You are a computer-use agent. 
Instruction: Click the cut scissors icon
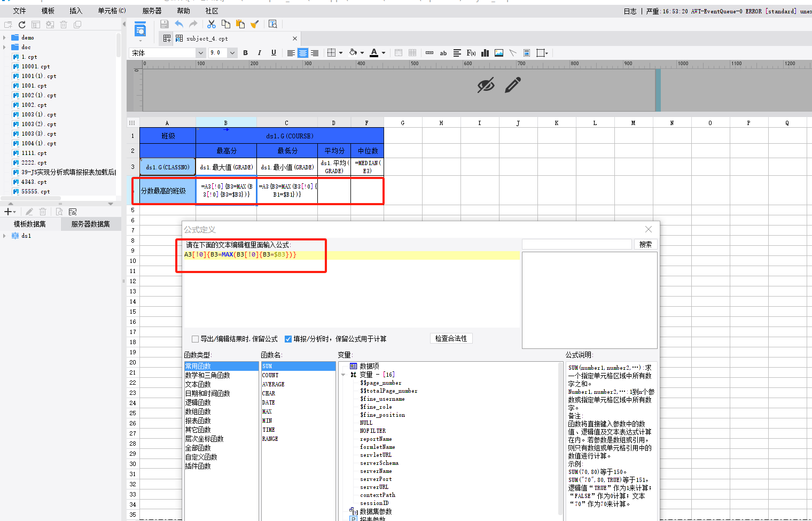pos(212,24)
